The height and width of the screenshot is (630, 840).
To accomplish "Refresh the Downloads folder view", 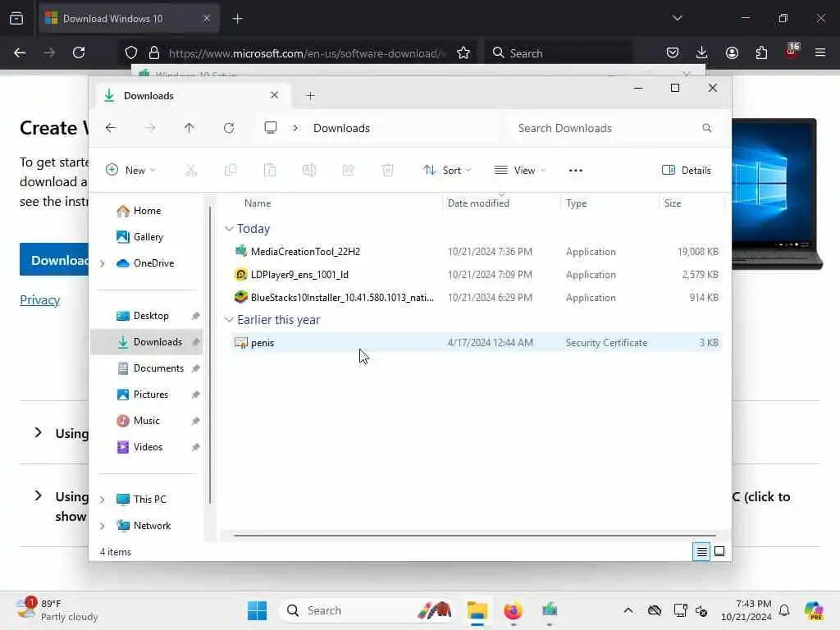I will coord(229,128).
